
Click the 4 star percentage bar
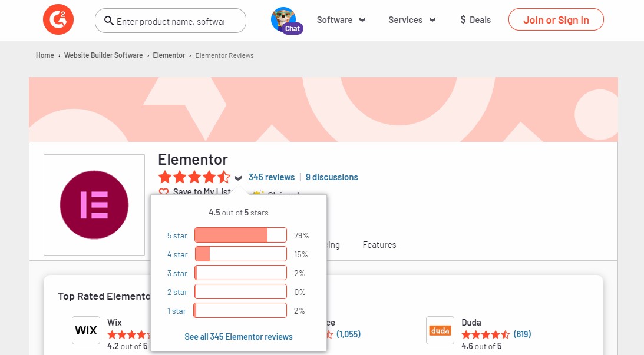click(x=240, y=254)
